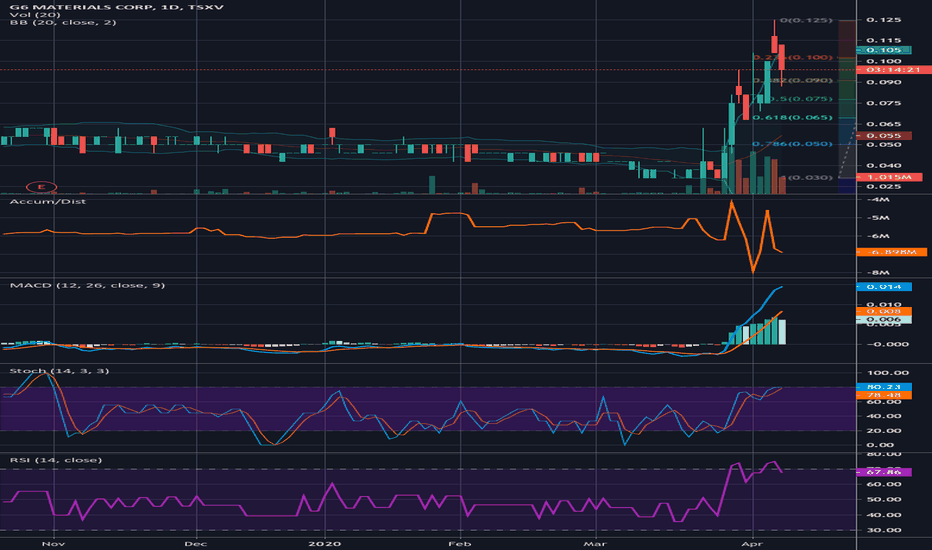932x550 pixels.
Task: Click the 2020 label on the time axis
Action: tap(325, 543)
